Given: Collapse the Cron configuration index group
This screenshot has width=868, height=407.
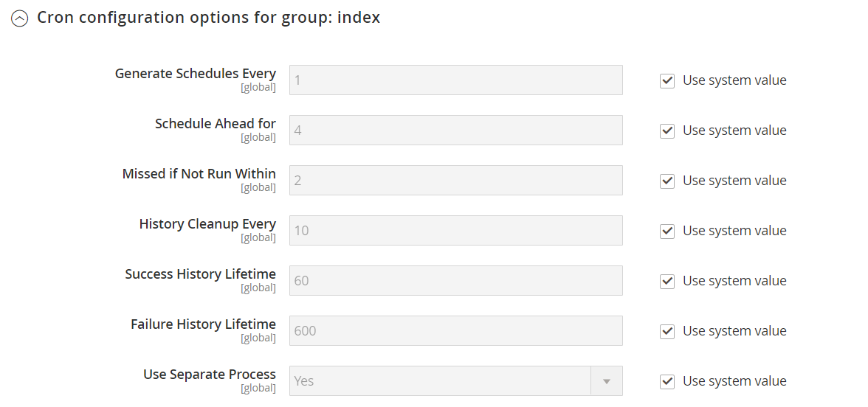Looking at the screenshot, I should [20, 18].
